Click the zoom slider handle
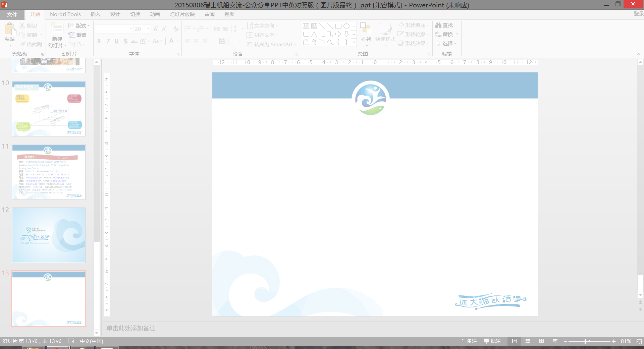 pyautogui.click(x=585, y=341)
